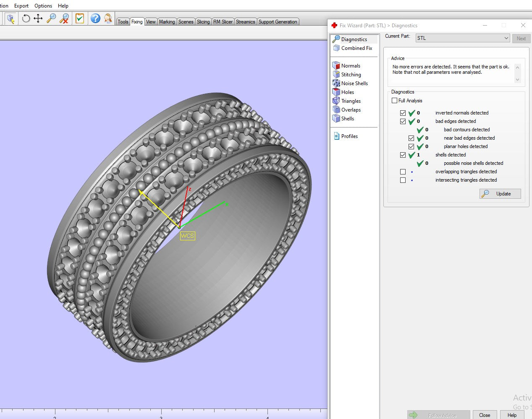Screen dimensions: 532x419
Task: Select the rotate view tool icon
Action: coord(26,18)
